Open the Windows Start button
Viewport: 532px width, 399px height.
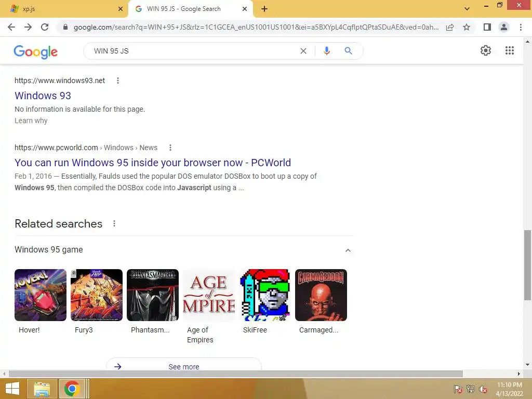[x=12, y=389]
